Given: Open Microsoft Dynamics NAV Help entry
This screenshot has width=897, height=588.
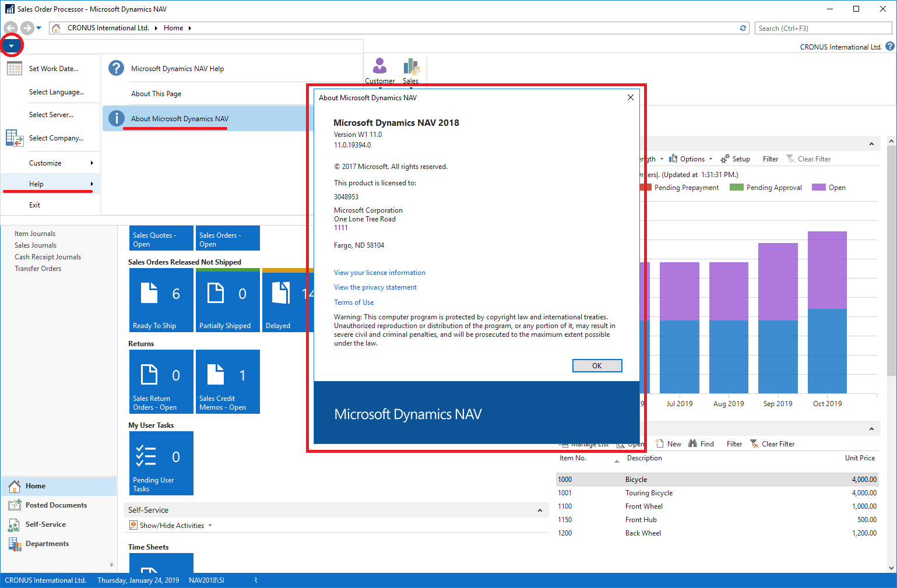Looking at the screenshot, I should 177,69.
